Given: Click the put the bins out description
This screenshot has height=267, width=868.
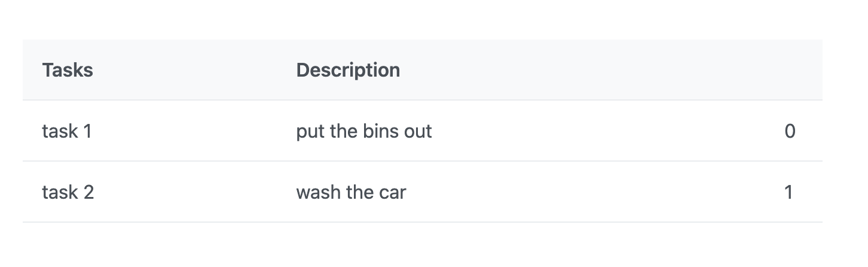Looking at the screenshot, I should tap(364, 131).
